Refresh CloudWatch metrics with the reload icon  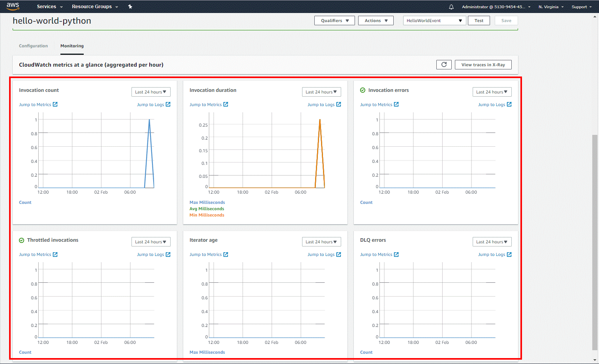444,65
